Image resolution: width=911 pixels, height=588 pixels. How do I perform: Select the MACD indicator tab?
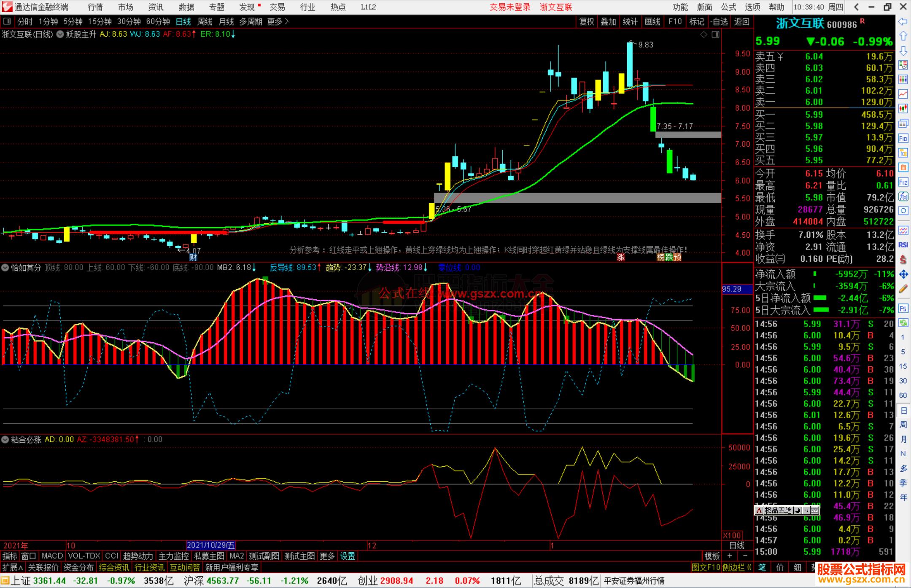point(52,556)
